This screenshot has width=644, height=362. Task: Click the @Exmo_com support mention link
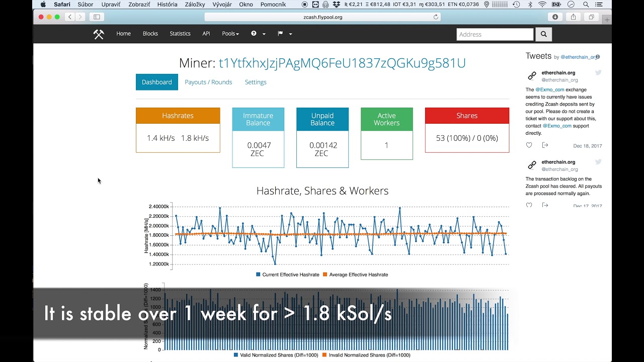[557, 126]
